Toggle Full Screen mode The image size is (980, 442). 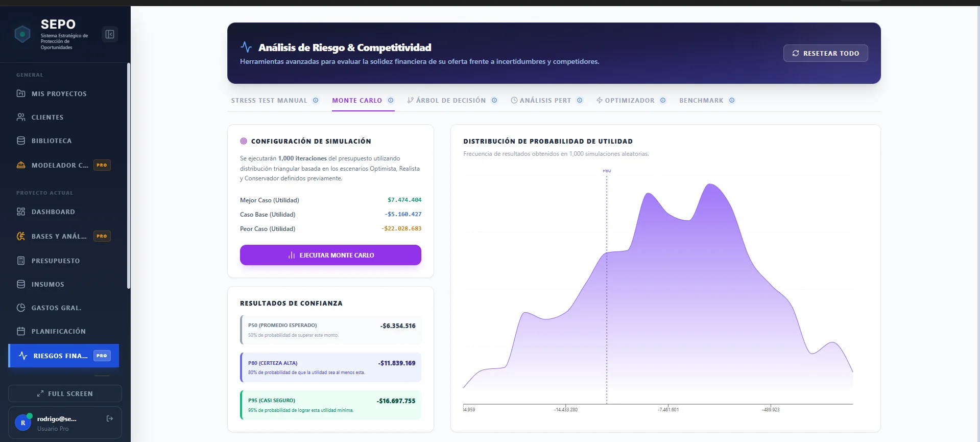(x=65, y=393)
